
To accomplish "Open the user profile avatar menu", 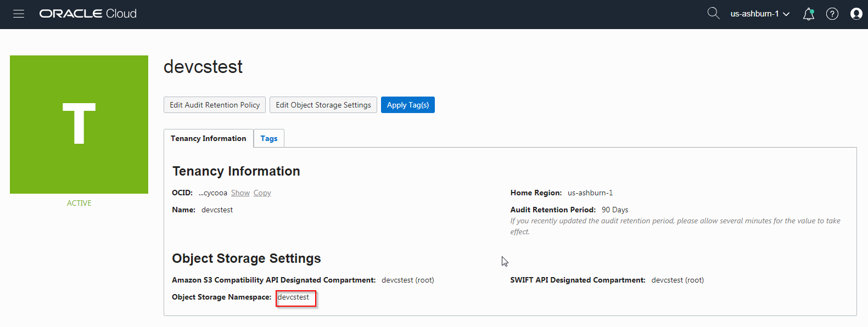I will 856,14.
